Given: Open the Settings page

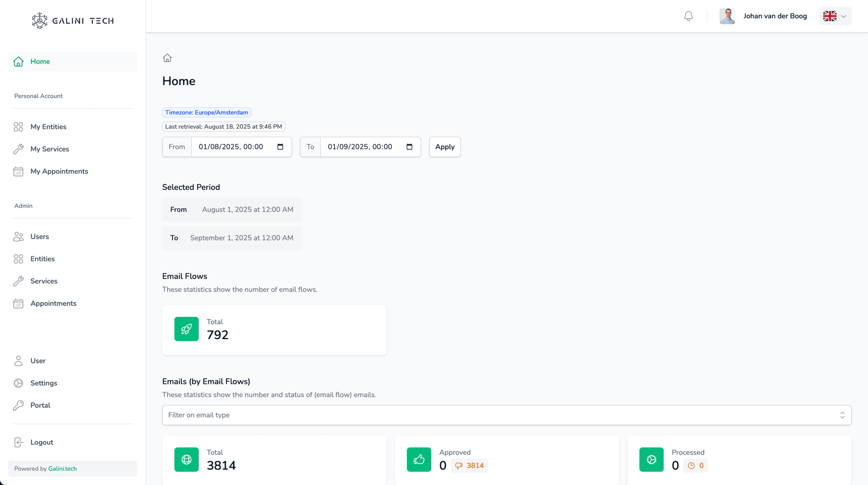Looking at the screenshot, I should [44, 383].
